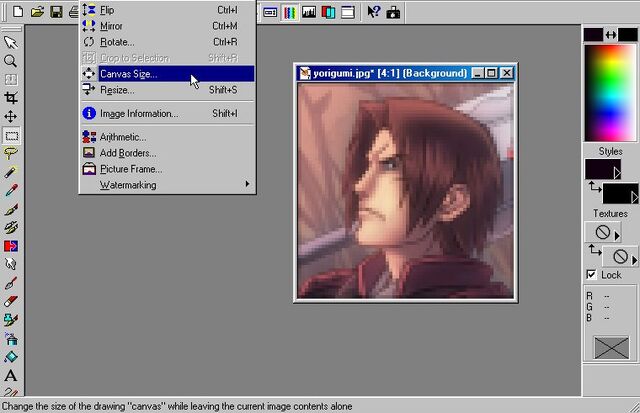640x413 pixels.
Task: Expand the Watermarking submenu
Action: (167, 185)
